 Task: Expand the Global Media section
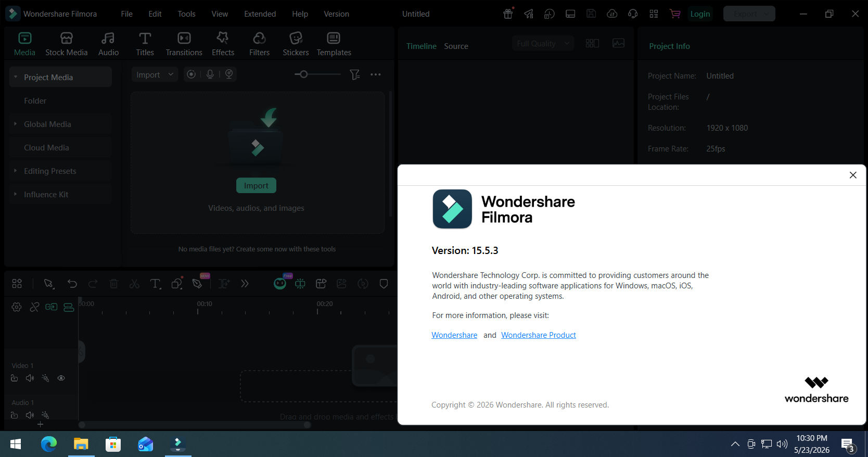(16, 124)
